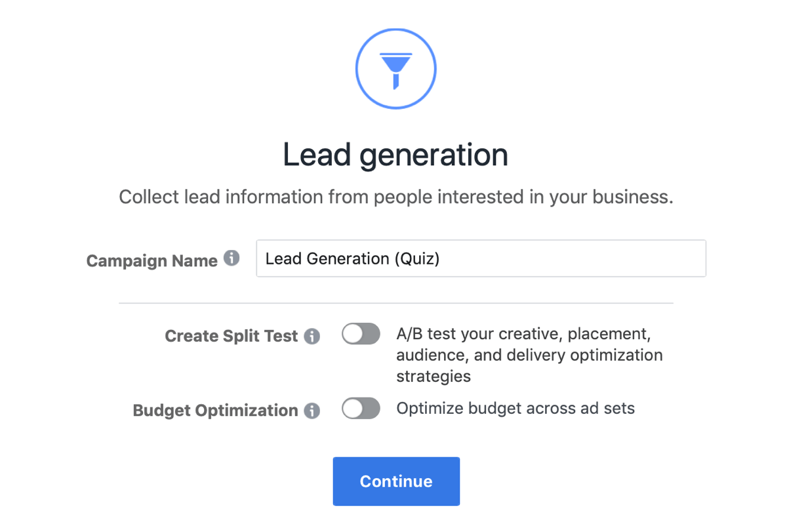Enable the Create Split Test toggle
787x532 pixels.
tap(360, 334)
